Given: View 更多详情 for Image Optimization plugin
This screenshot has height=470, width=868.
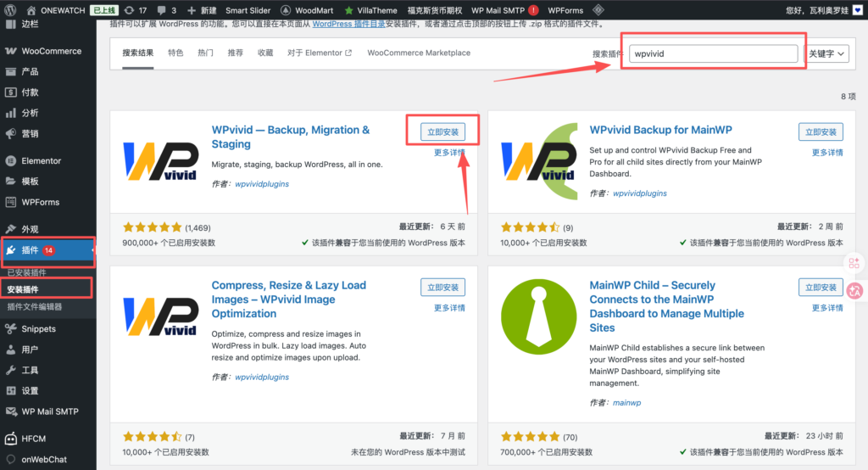Looking at the screenshot, I should point(449,308).
